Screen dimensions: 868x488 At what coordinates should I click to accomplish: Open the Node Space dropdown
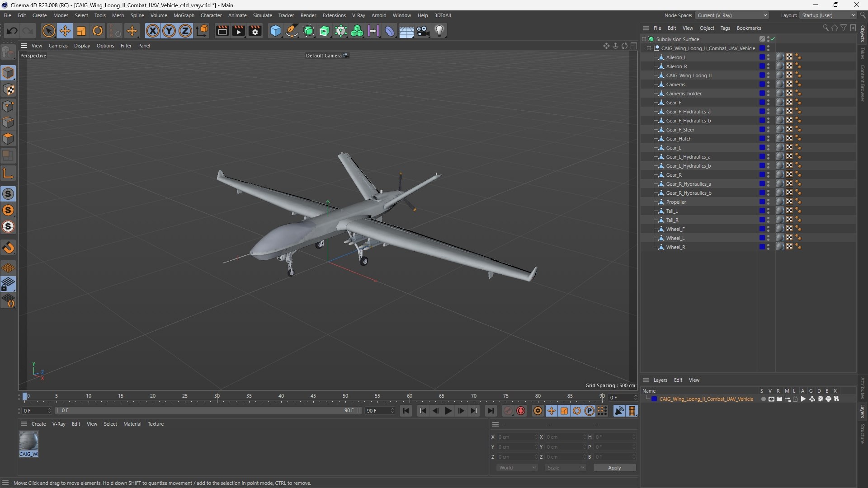[x=731, y=15]
